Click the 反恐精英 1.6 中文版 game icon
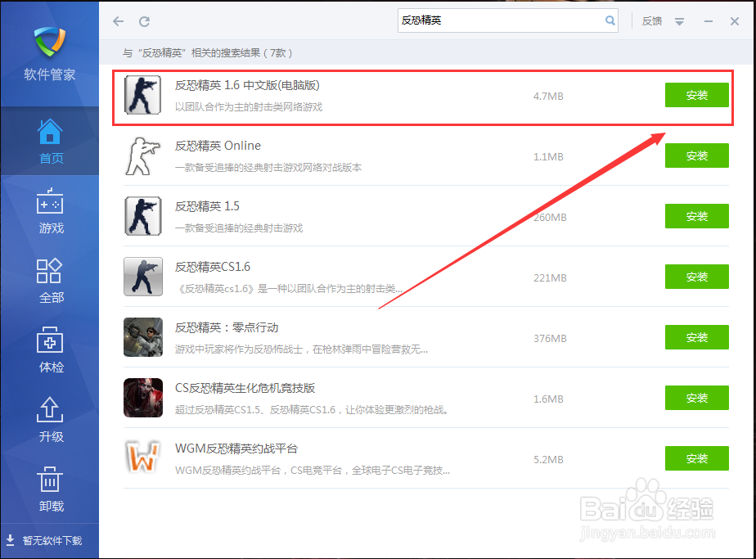756x559 pixels. tap(142, 95)
